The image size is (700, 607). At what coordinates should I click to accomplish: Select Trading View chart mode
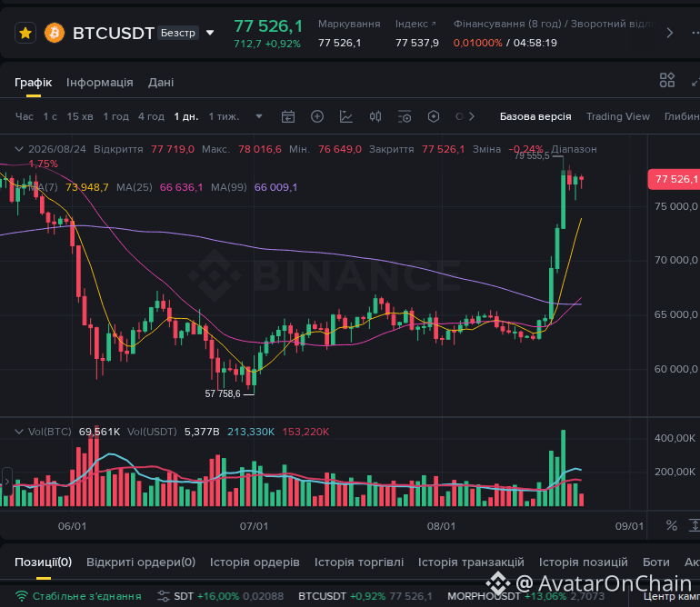(x=618, y=116)
